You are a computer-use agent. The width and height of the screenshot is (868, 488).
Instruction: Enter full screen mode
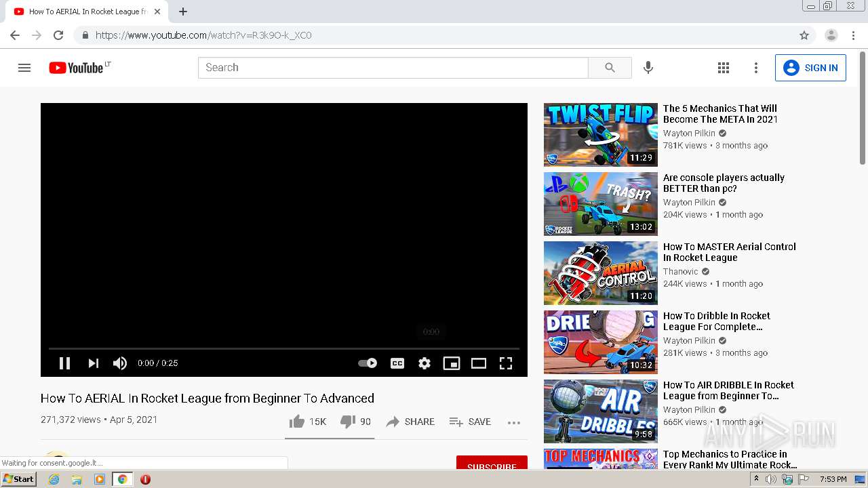pos(506,363)
